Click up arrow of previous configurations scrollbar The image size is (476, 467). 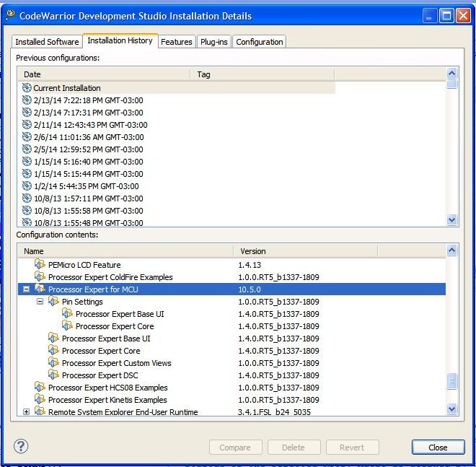[451, 73]
